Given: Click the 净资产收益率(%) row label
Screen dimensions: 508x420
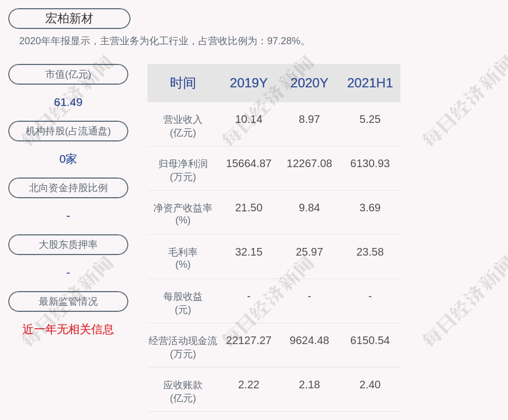Looking at the screenshot, I should click(x=183, y=214).
